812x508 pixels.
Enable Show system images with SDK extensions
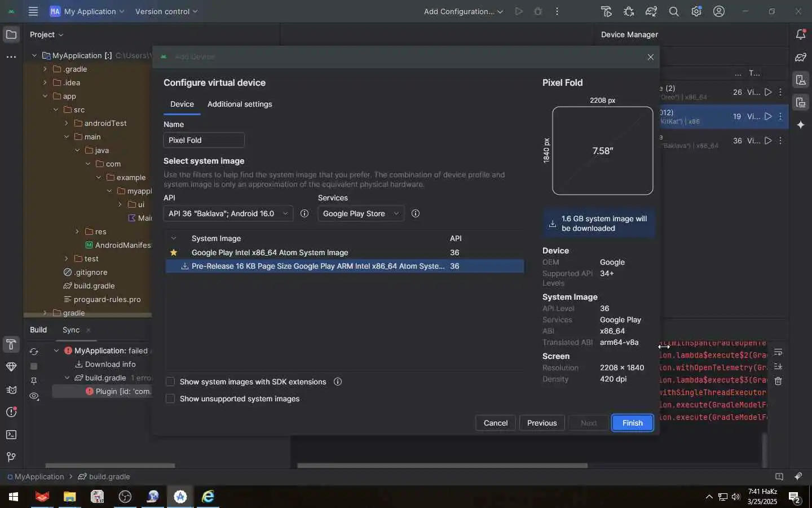[x=170, y=382]
